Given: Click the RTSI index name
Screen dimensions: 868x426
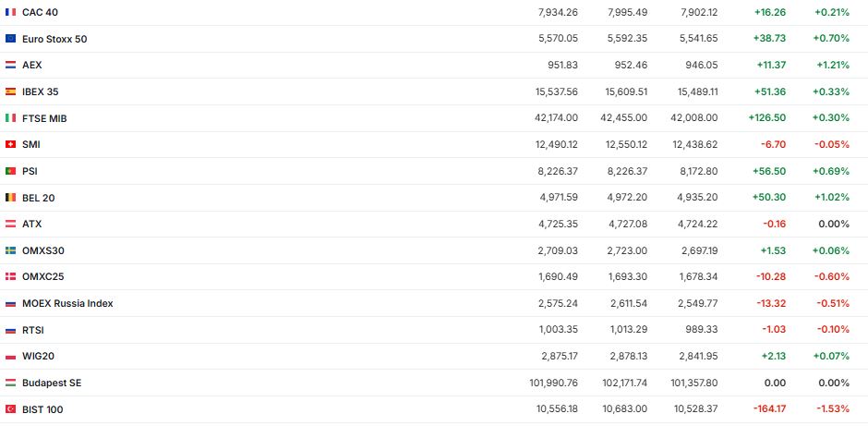Looking at the screenshot, I should pos(32,330).
